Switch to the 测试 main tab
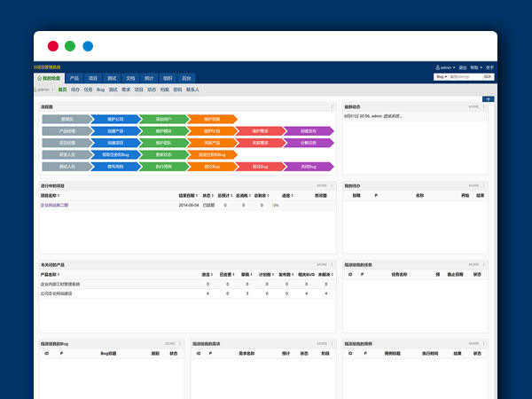The width and height of the screenshot is (532, 399). click(x=112, y=78)
